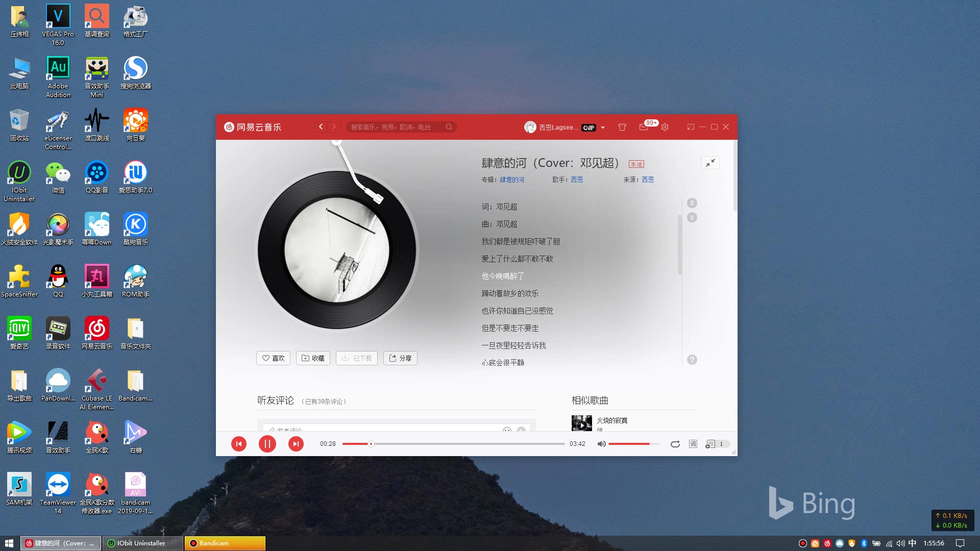Open the notification center icon

pyautogui.click(x=960, y=543)
